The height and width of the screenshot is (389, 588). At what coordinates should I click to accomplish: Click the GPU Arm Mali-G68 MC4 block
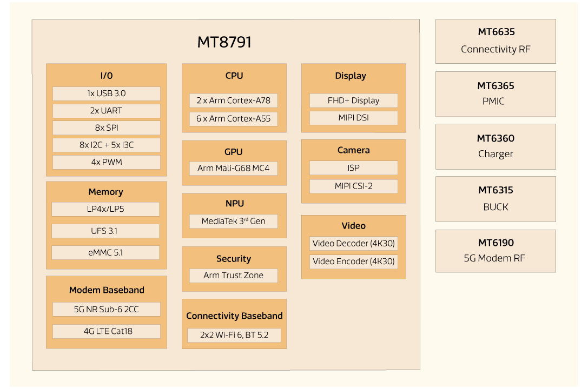233,168
